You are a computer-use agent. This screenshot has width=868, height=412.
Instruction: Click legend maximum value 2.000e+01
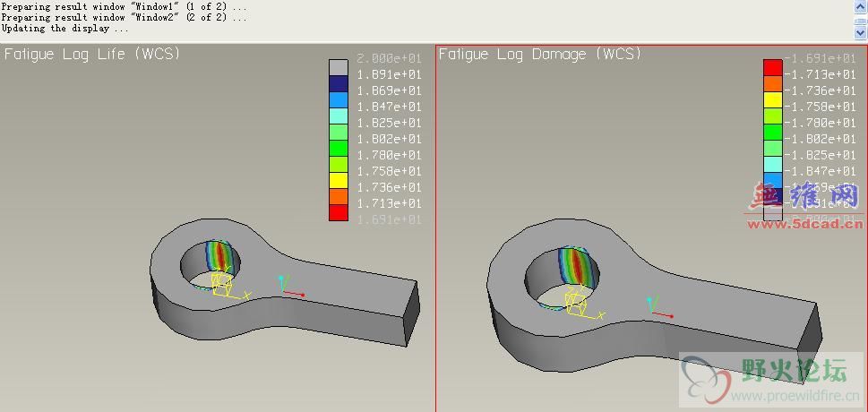tap(389, 58)
